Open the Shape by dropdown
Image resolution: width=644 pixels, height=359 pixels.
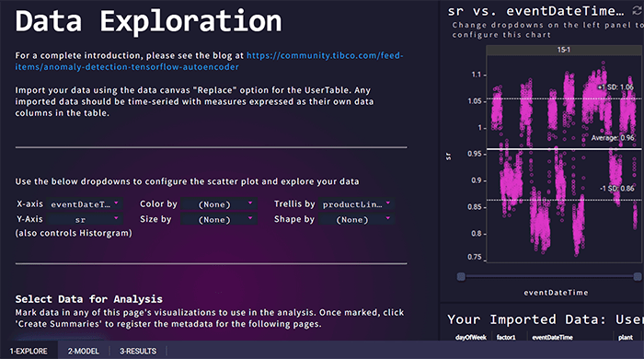click(x=357, y=219)
